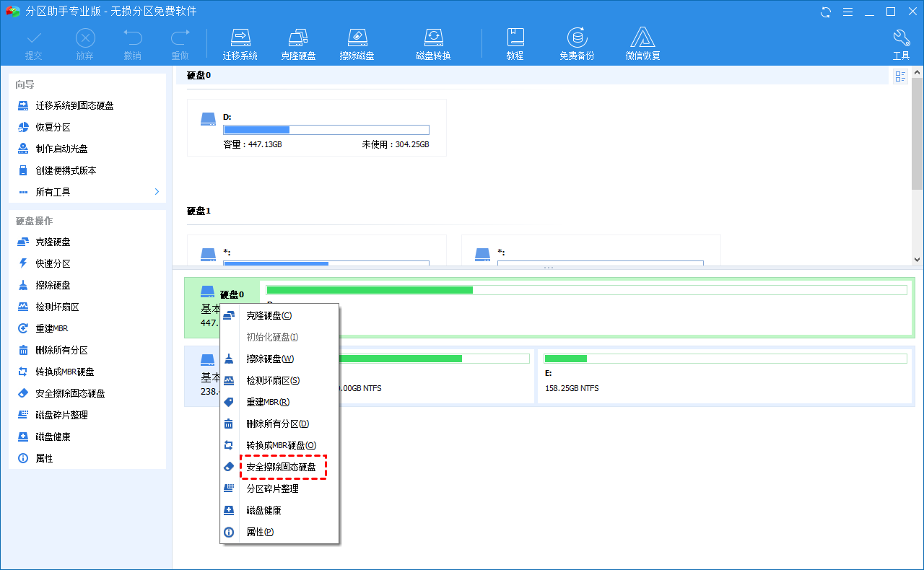Click the 硬盘0 green partition bar

click(586, 290)
